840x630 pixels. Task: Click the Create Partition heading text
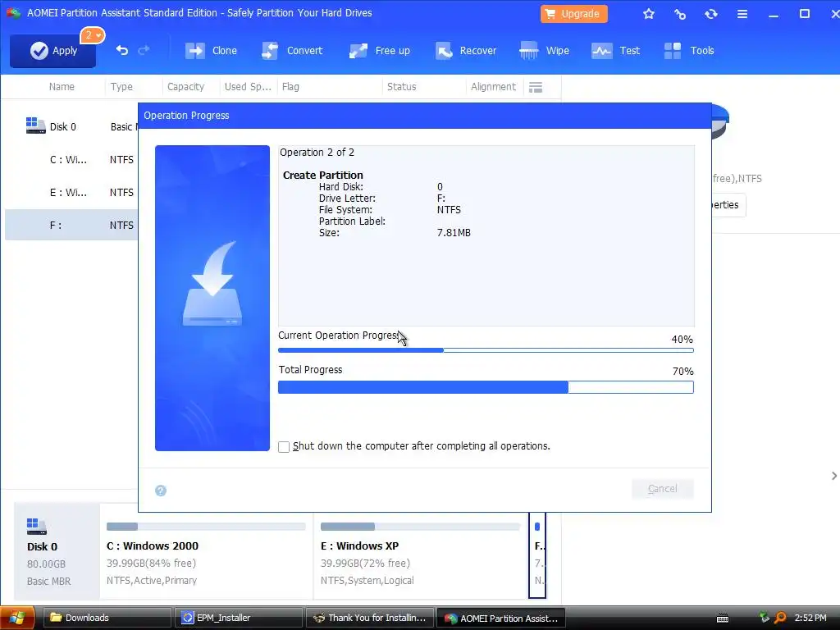coord(323,176)
